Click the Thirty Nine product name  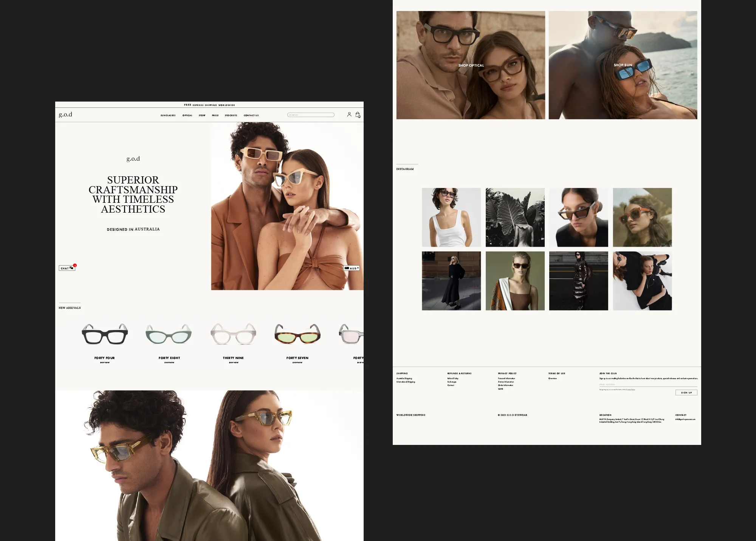coord(233,358)
